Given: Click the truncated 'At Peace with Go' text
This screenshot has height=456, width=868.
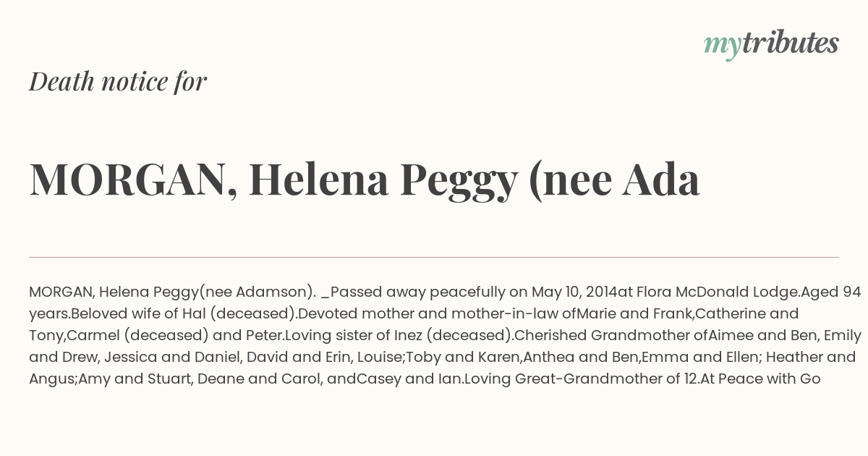Looking at the screenshot, I should coord(760,379).
